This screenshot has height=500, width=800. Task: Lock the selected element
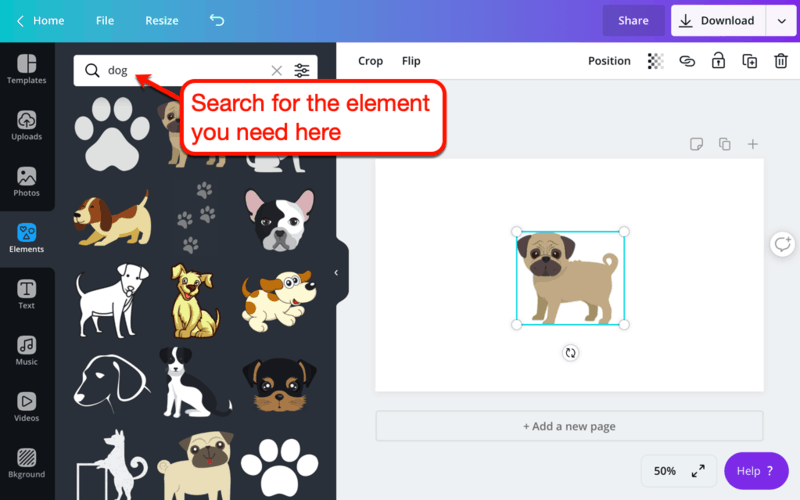point(718,60)
